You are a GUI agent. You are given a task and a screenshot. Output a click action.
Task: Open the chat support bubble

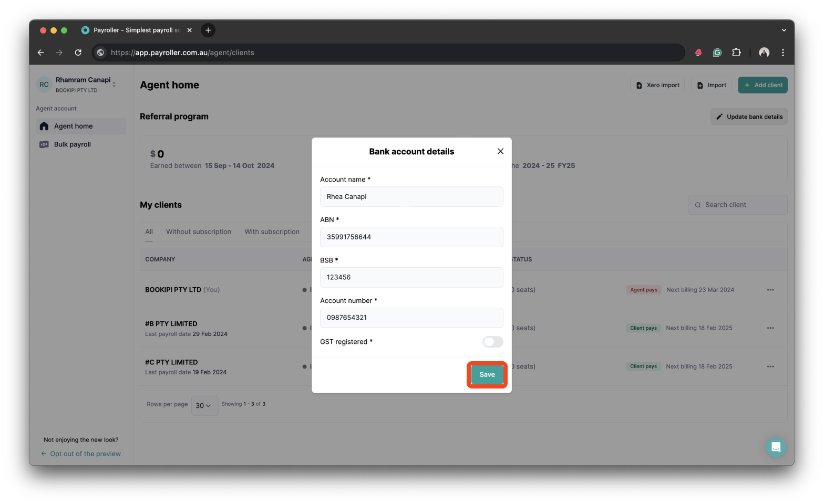coord(776,447)
